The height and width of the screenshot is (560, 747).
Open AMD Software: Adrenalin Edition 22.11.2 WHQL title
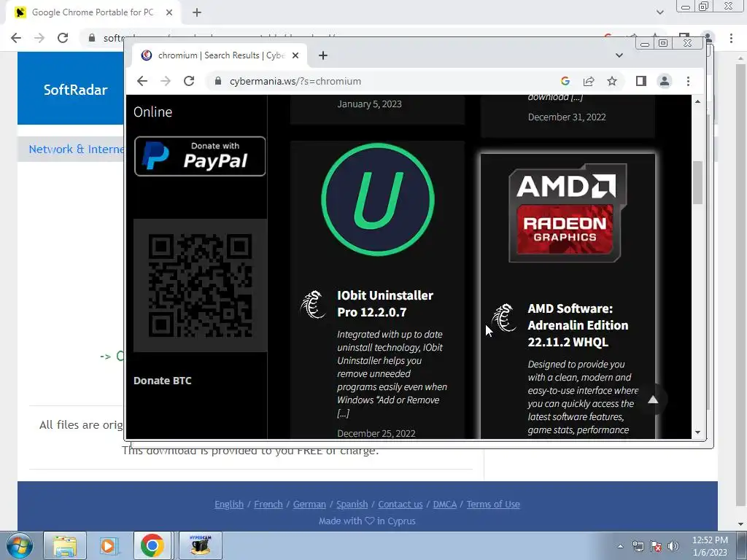point(578,325)
